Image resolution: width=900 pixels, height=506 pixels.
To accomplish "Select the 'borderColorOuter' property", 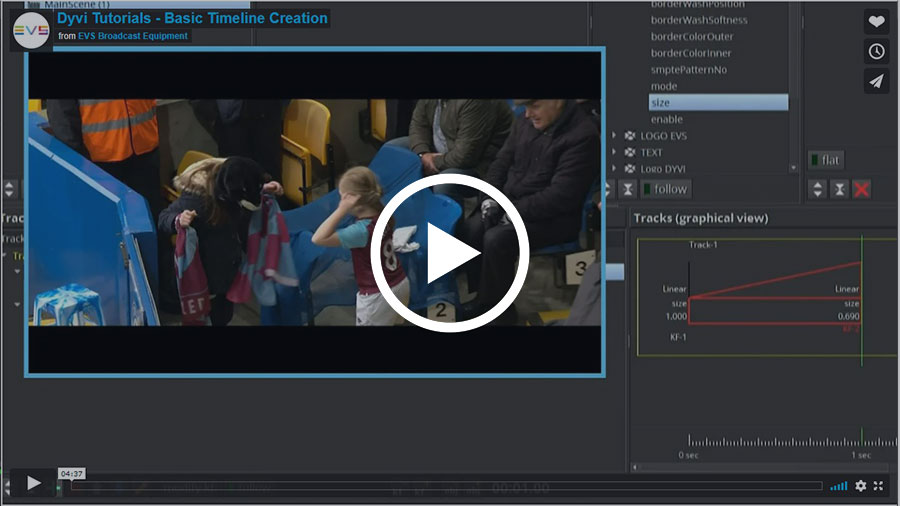I will [x=692, y=36].
